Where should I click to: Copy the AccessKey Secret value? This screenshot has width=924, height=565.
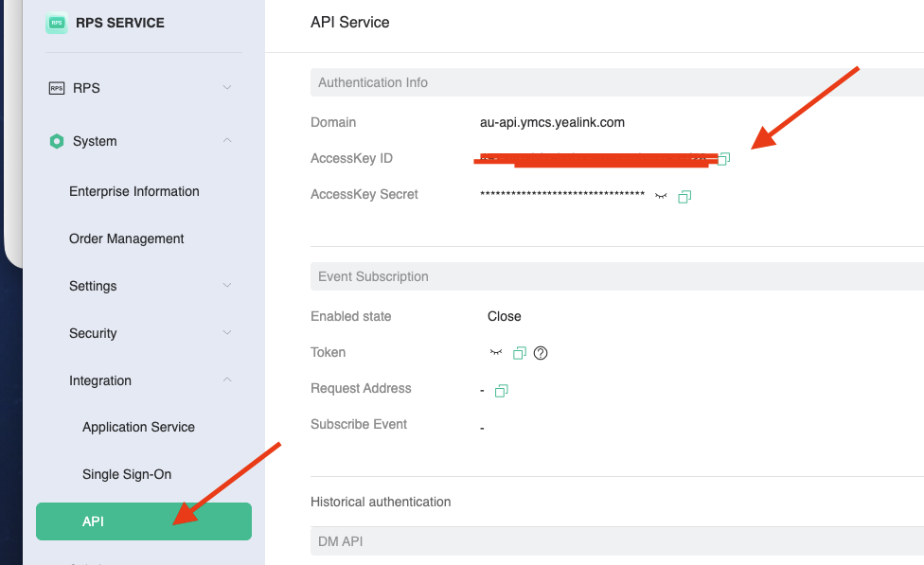pyautogui.click(x=684, y=196)
